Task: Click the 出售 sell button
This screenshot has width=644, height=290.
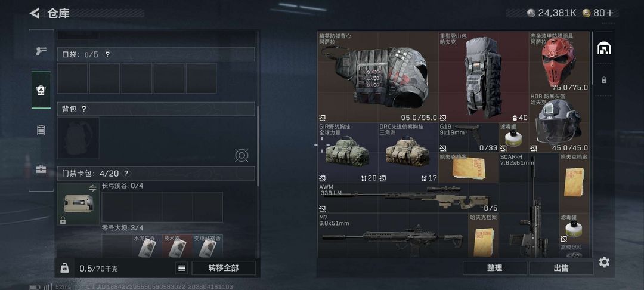Action: 561,269
